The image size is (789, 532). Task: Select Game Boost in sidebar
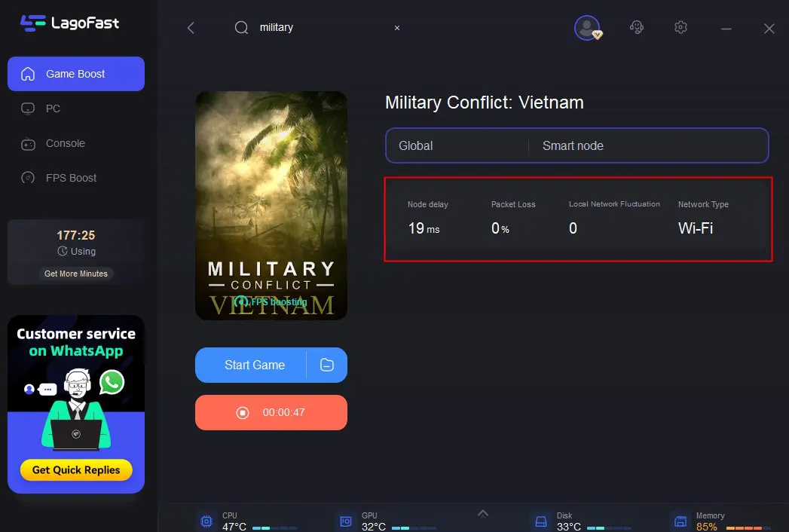76,74
